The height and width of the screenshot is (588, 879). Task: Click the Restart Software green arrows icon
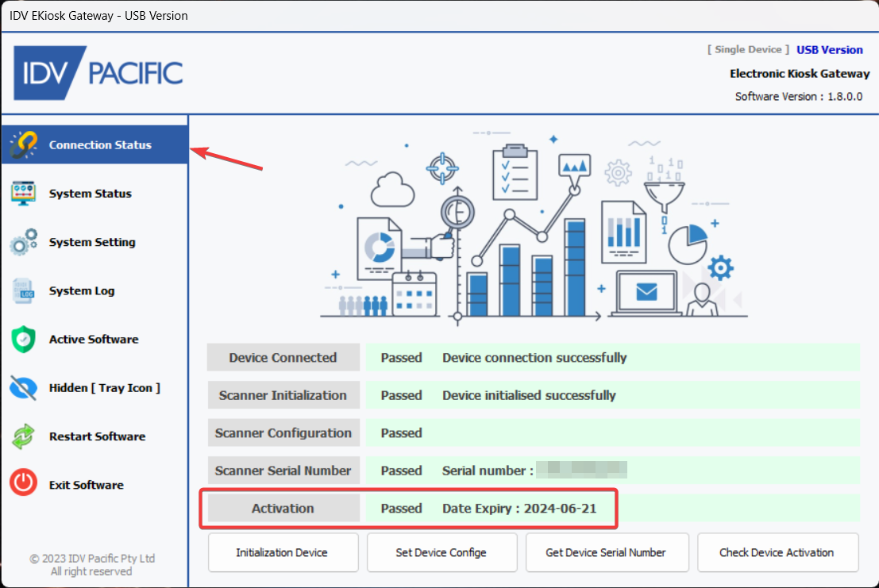[x=24, y=436]
